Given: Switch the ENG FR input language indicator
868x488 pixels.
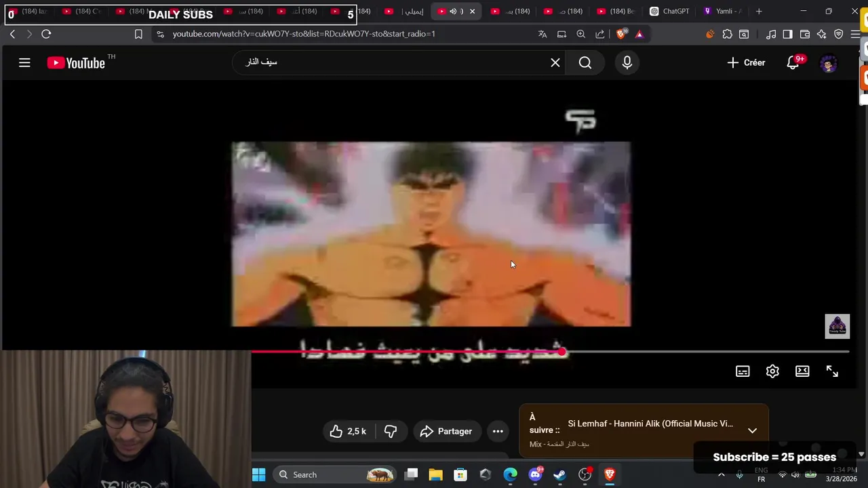Looking at the screenshot, I should tap(761, 474).
